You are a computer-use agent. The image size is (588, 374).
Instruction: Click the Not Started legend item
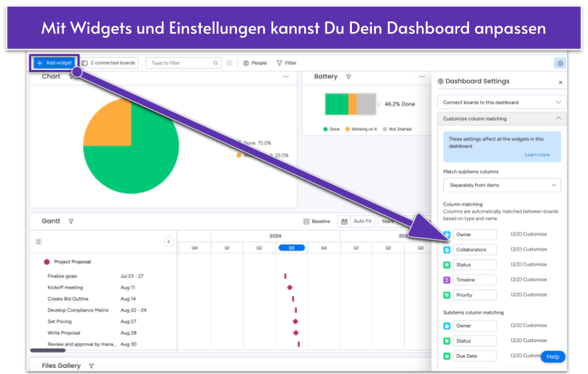coord(397,129)
